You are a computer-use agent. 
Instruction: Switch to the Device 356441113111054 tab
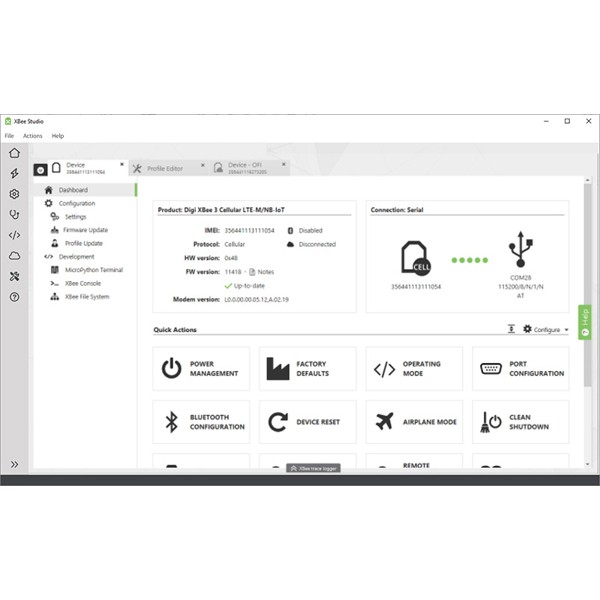click(x=84, y=168)
